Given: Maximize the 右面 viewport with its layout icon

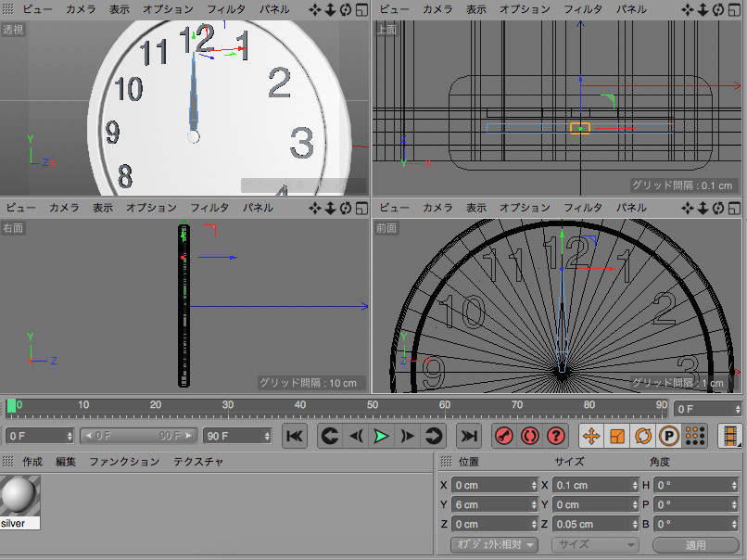Looking at the screenshot, I should (x=362, y=209).
